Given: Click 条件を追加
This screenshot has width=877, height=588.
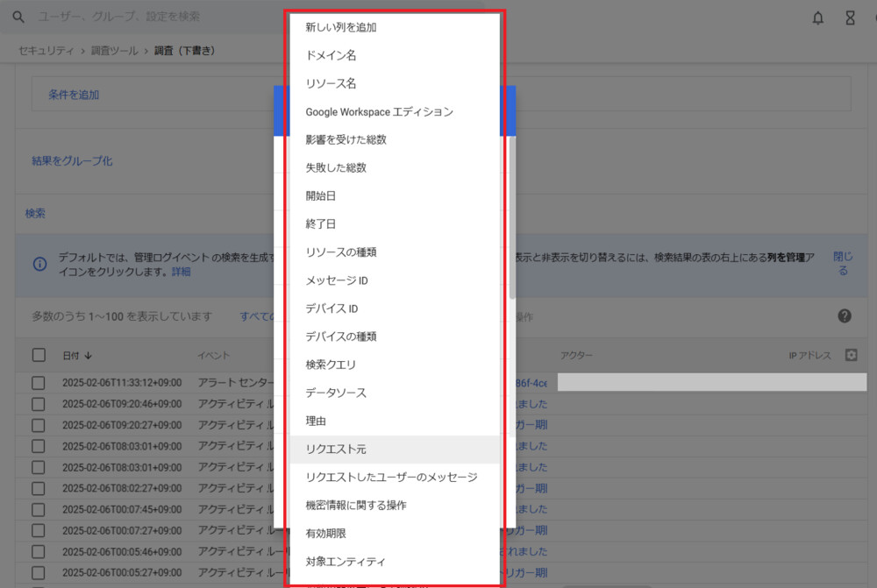Looking at the screenshot, I should tap(74, 95).
